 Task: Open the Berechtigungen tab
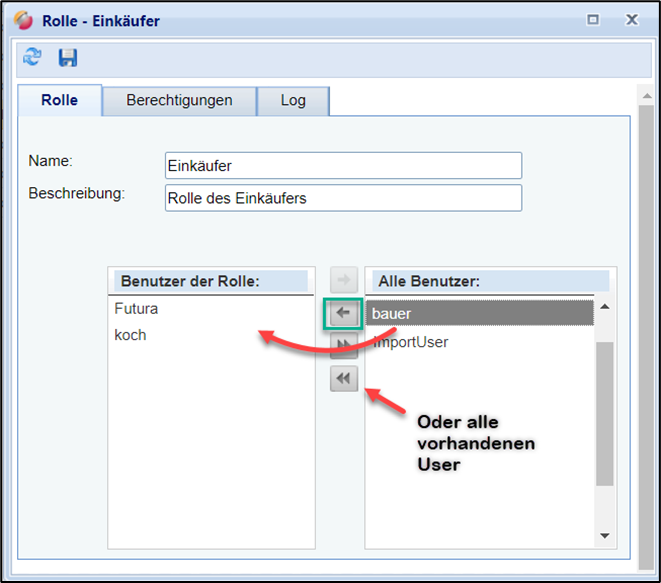tap(179, 101)
